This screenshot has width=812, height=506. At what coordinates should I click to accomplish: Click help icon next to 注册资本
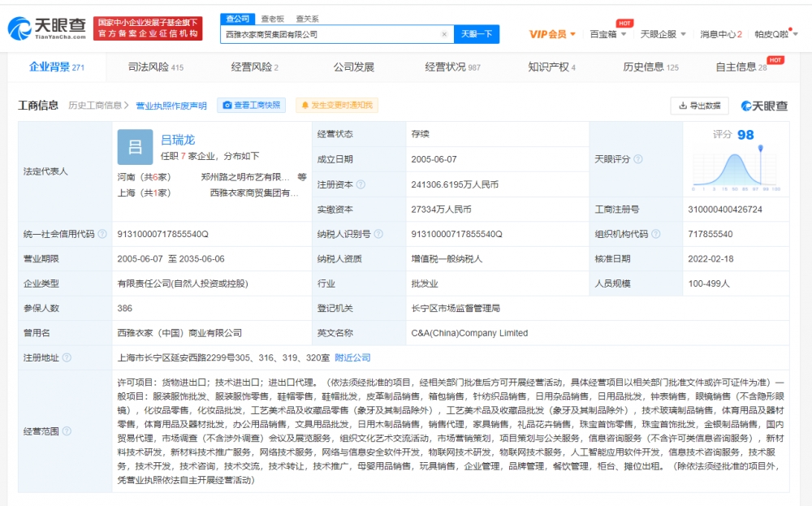click(x=361, y=184)
